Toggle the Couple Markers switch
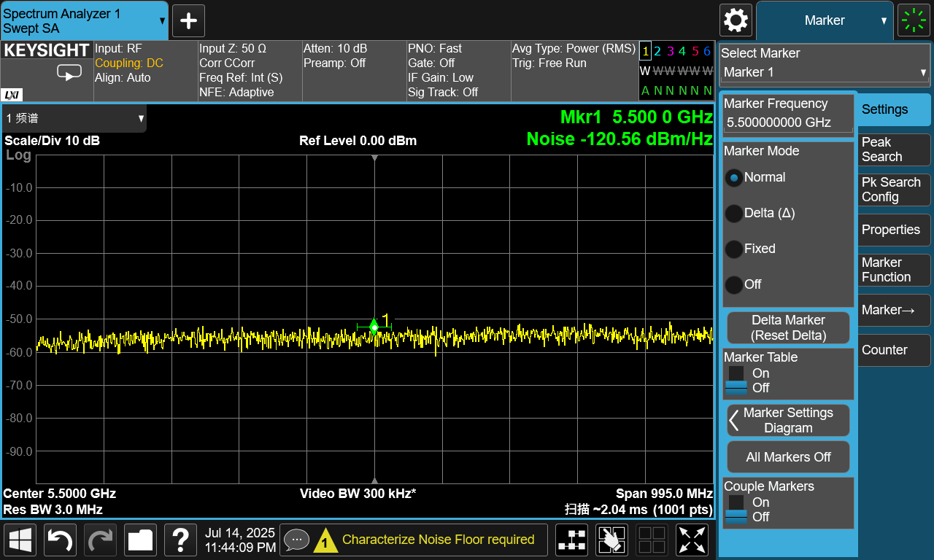934x560 pixels. point(736,510)
